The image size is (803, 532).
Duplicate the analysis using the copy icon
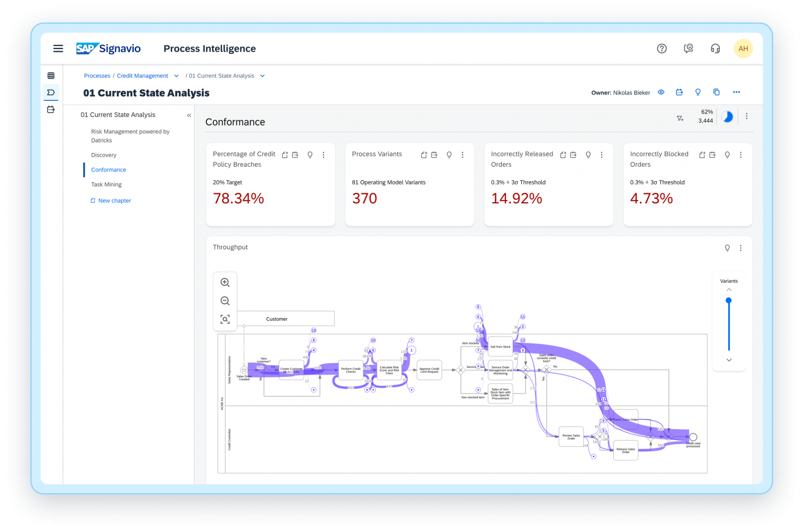tap(717, 92)
